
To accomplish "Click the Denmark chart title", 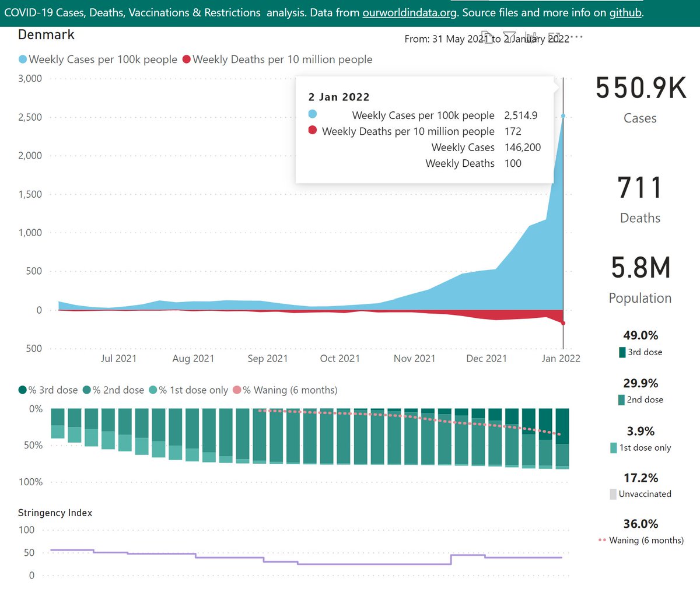I will click(46, 34).
